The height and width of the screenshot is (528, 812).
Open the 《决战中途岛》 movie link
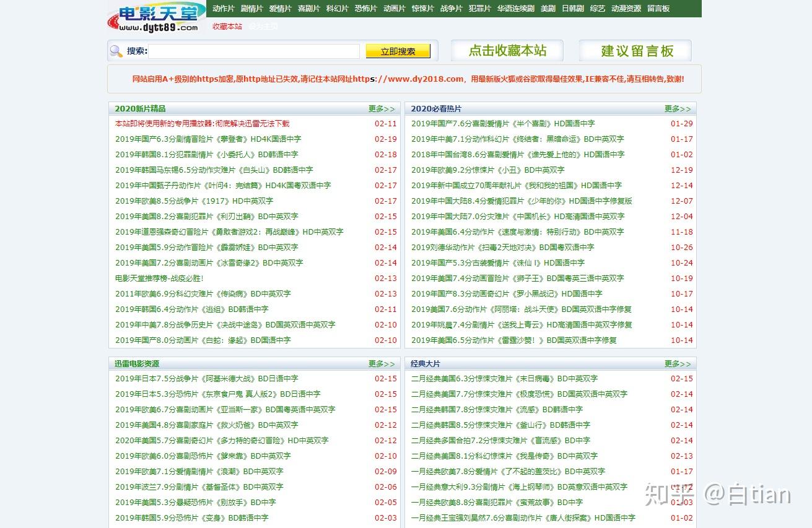(225, 324)
